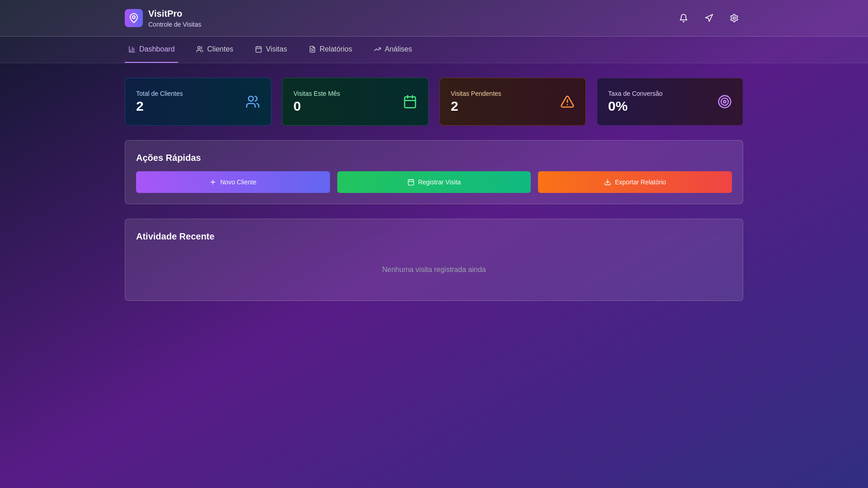Open settings gear icon
Screen dimensions: 868x488
(734, 18)
